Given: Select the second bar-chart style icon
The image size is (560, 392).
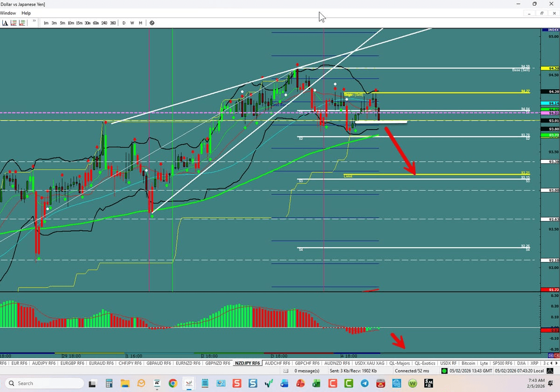Looking at the screenshot, I should point(22,22).
